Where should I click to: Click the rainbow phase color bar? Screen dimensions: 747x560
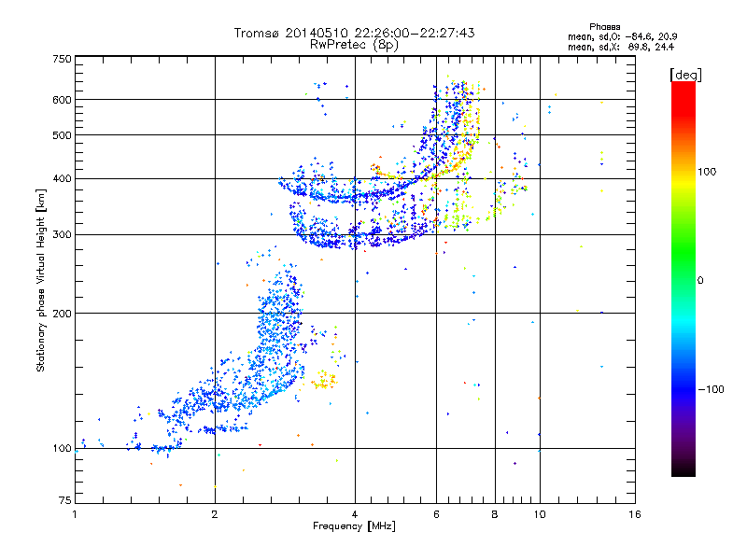tap(684, 278)
